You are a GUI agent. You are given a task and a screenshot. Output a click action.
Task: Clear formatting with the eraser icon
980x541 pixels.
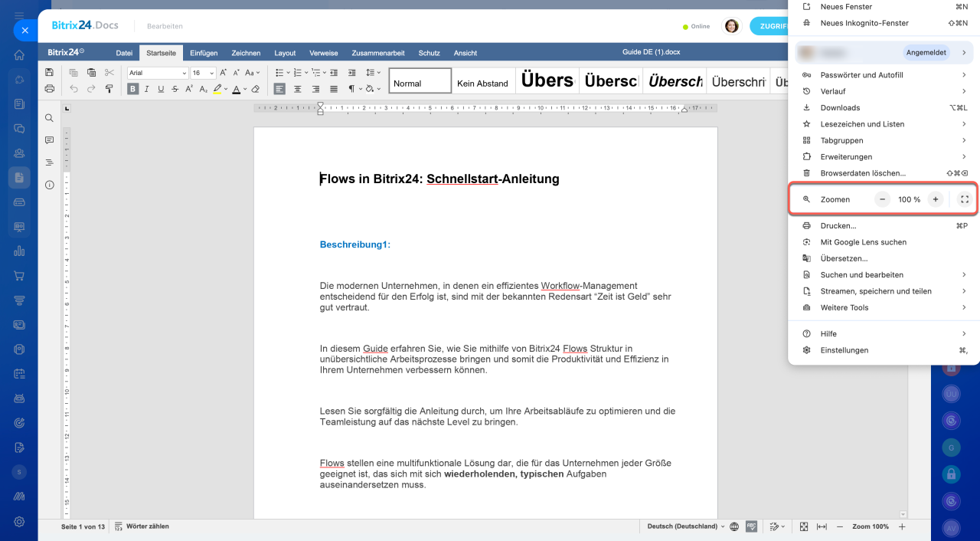coord(256,89)
